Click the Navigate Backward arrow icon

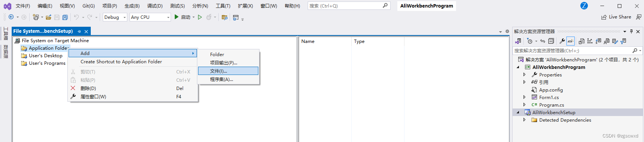(11, 17)
